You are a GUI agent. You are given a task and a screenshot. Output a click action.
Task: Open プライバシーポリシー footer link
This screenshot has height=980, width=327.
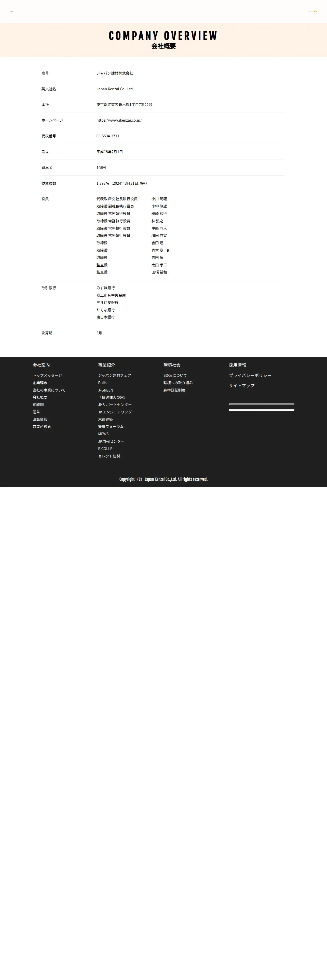pyautogui.click(x=250, y=376)
